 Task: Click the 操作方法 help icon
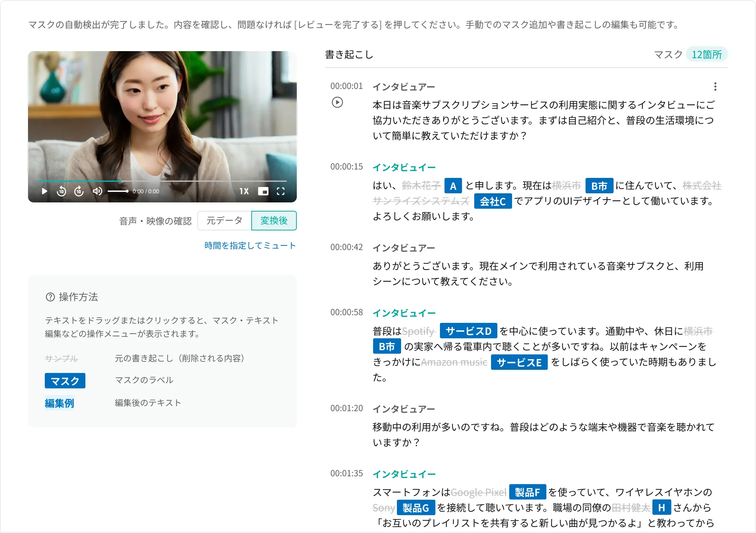(x=50, y=297)
